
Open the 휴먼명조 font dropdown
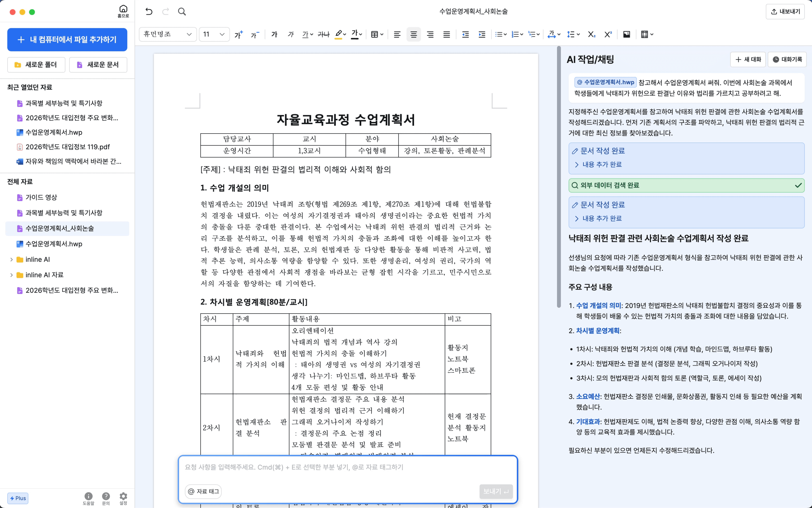168,34
